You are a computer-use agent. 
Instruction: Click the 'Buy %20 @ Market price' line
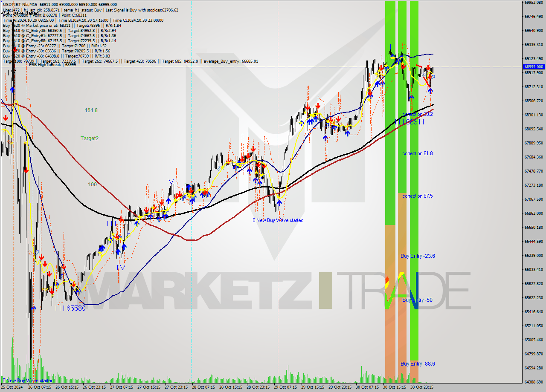point(62,25)
